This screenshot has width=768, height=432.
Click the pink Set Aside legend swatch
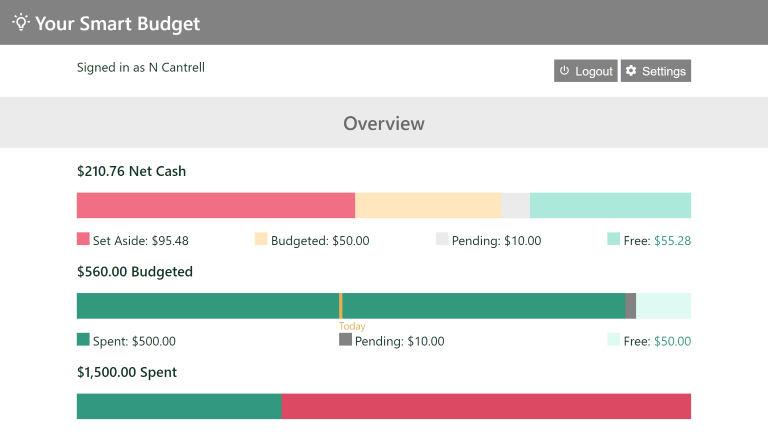83,240
